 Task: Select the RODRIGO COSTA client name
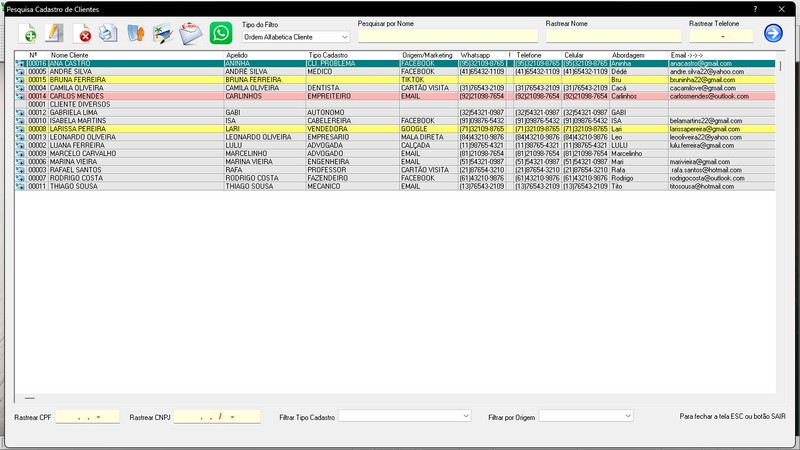point(76,178)
